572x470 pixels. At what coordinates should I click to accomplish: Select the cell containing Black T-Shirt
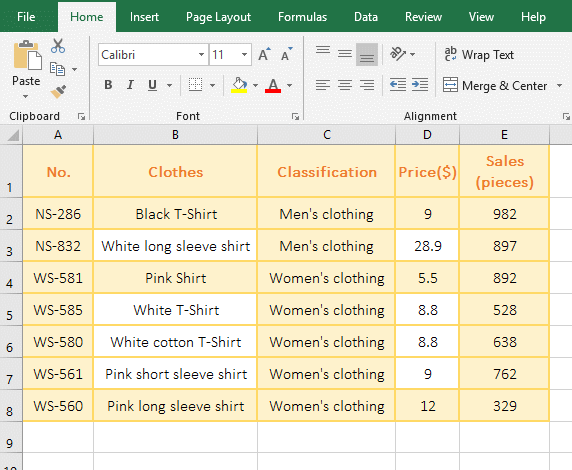(175, 214)
